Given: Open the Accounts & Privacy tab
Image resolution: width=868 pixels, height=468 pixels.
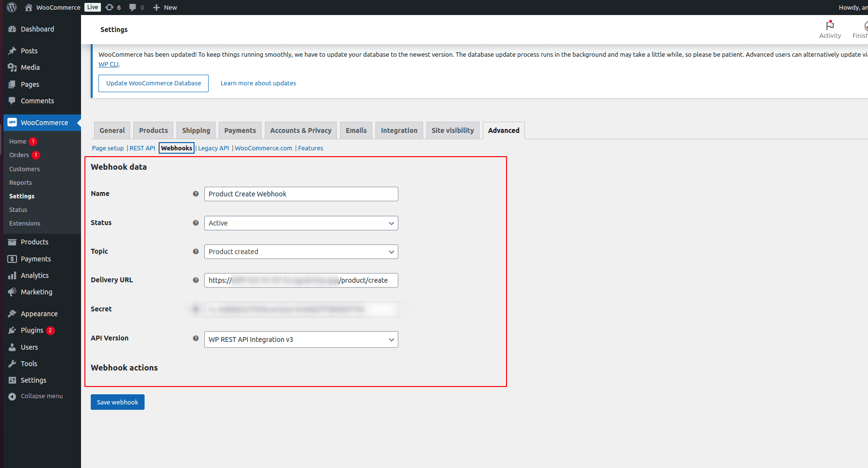Looking at the screenshot, I should (301, 130).
